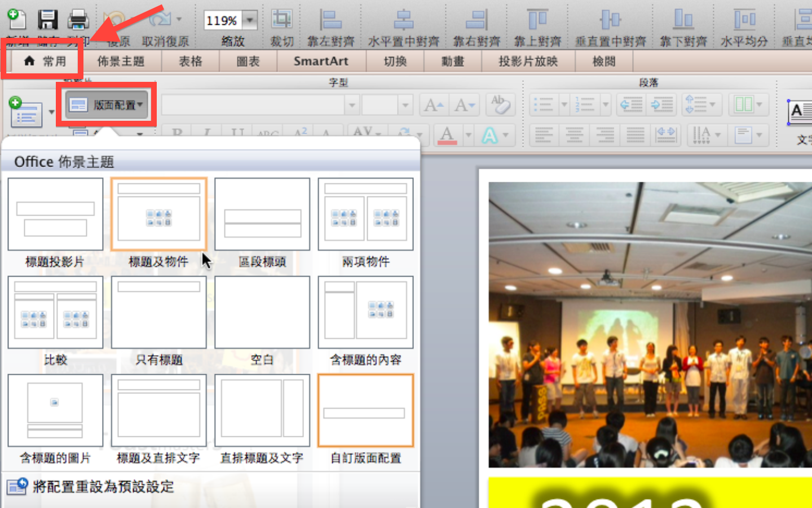This screenshot has height=508, width=812.
Task: Open the zoom percentage dropdown arrow
Action: tap(249, 20)
